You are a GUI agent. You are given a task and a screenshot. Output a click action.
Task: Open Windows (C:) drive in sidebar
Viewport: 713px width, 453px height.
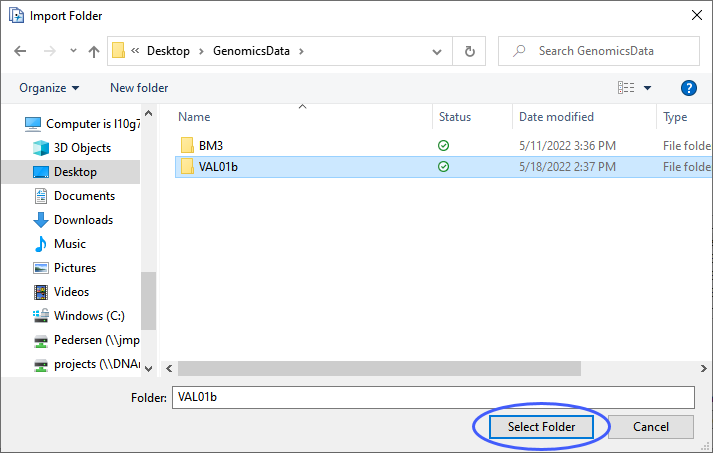(79, 316)
